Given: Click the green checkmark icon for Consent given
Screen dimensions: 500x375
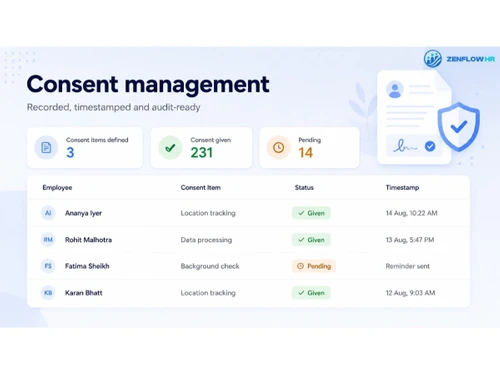Looking at the screenshot, I should click(x=170, y=147).
